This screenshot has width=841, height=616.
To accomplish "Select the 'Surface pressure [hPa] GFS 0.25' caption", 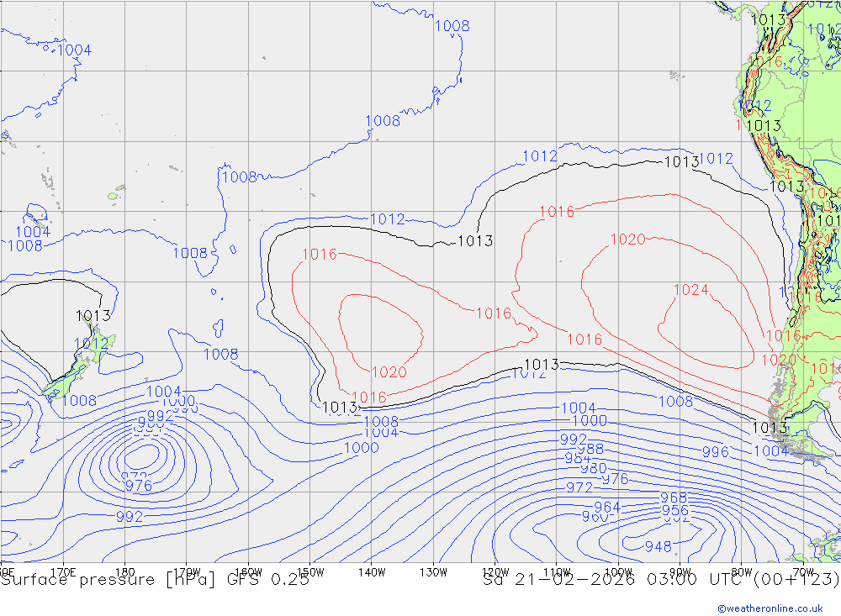I will click(155, 580).
